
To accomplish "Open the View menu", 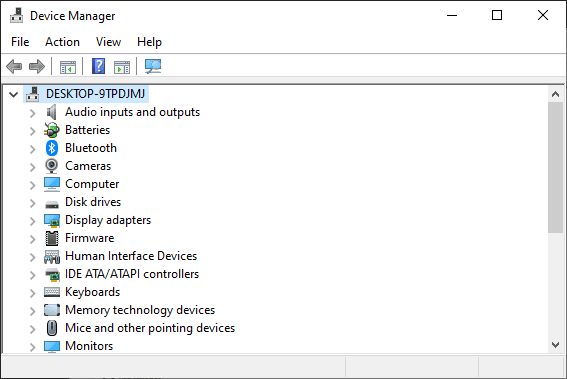I will coord(108,42).
